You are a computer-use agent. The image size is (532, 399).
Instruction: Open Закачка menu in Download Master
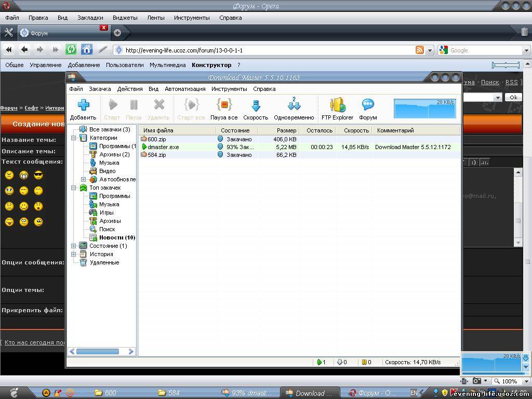click(x=100, y=89)
